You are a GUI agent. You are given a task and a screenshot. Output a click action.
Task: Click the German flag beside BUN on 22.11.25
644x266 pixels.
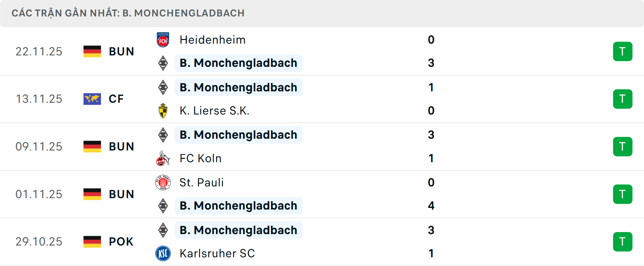(x=92, y=51)
